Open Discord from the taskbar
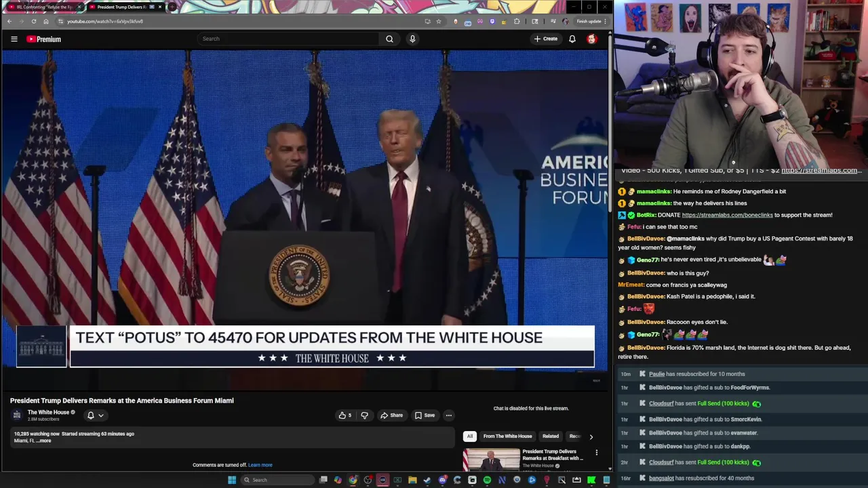Screen dimensions: 868x488 [x=442, y=480]
